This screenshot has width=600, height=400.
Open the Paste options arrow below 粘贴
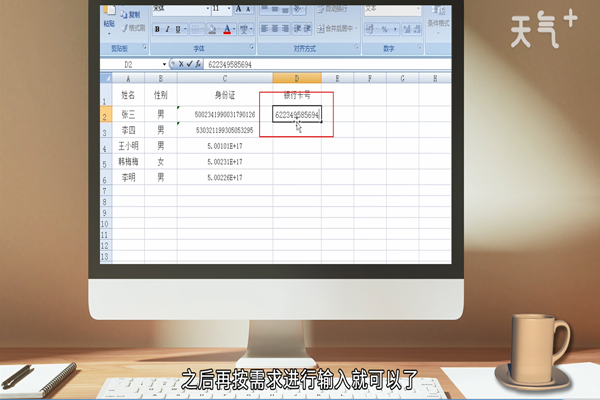coord(109,34)
